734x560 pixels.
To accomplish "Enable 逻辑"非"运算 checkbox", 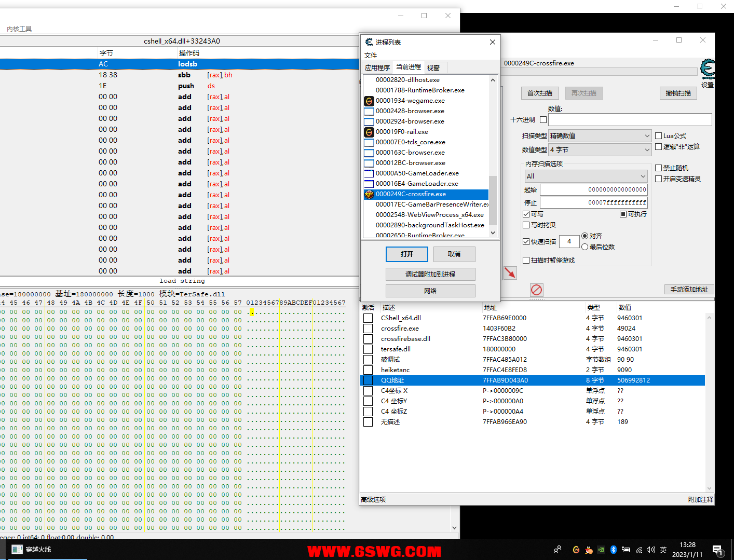I will click(x=658, y=147).
